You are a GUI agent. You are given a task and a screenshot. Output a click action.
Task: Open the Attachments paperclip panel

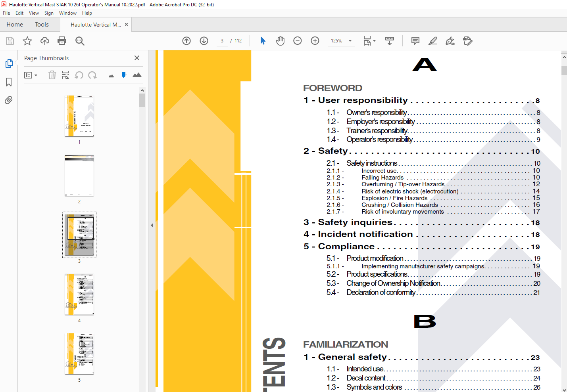(x=9, y=100)
